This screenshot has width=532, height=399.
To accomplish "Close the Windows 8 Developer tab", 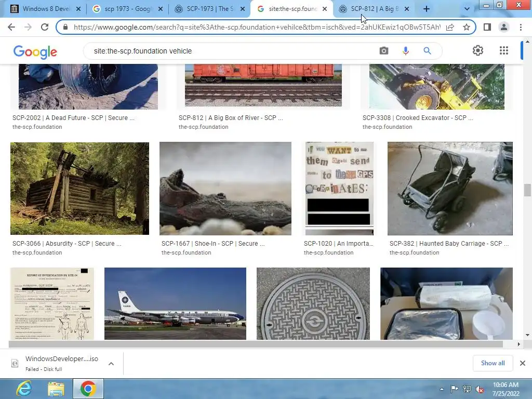I will (x=78, y=9).
